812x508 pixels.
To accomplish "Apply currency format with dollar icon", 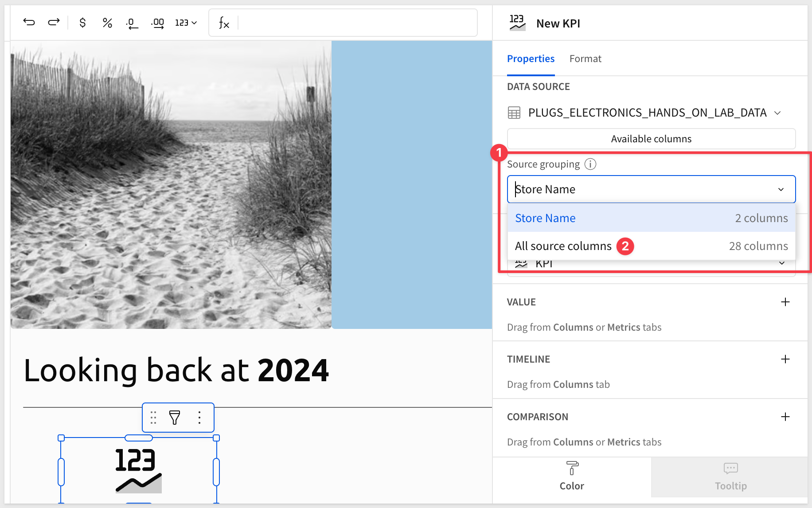I will tap(82, 23).
